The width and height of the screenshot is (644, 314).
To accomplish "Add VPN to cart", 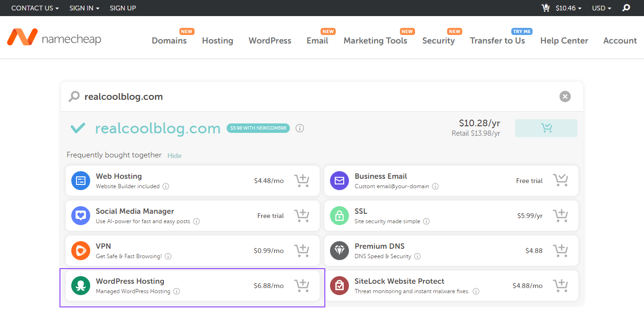I will tap(302, 251).
